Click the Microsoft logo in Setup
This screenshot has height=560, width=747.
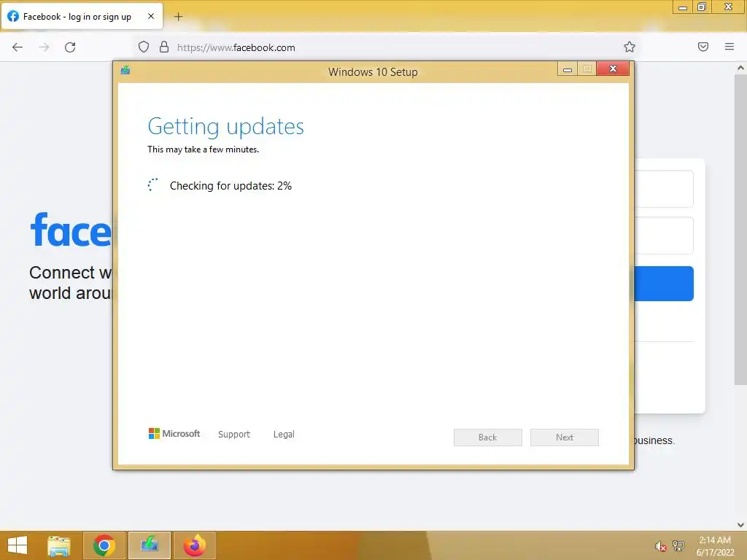coord(174,433)
